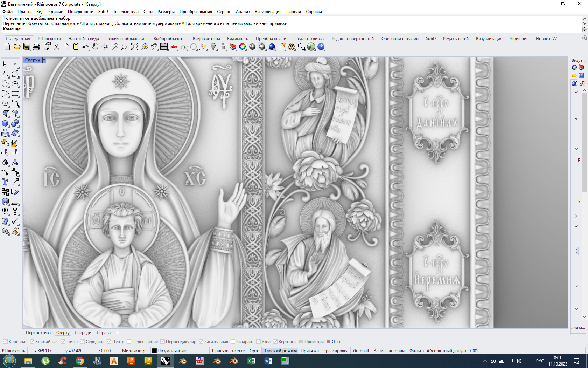Toggle Запись истории in status bar
The image size is (588, 368).
pos(389,351)
